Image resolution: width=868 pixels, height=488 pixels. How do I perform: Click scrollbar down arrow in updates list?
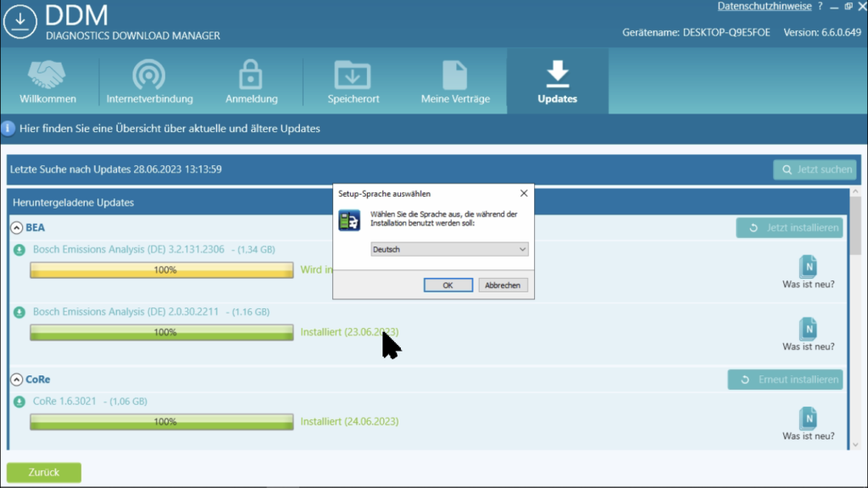pyautogui.click(x=855, y=445)
